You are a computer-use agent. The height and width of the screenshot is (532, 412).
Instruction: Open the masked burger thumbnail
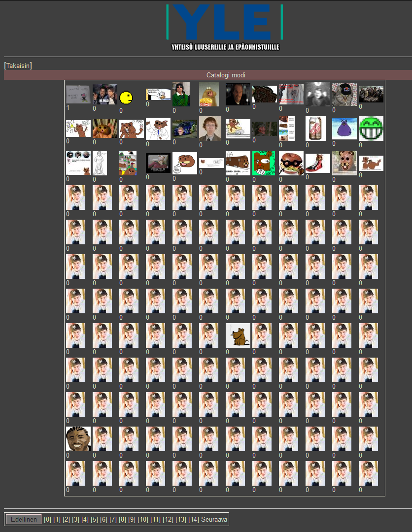291,163
